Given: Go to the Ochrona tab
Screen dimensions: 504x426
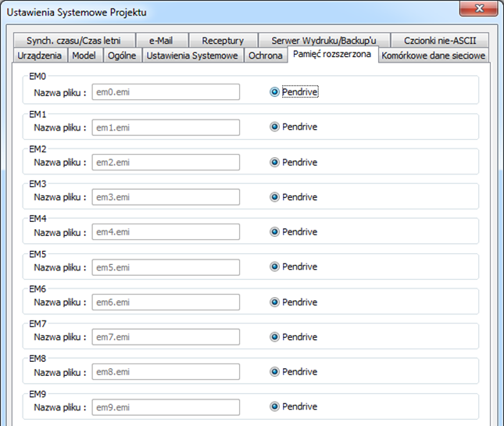Looking at the screenshot, I should click(265, 55).
